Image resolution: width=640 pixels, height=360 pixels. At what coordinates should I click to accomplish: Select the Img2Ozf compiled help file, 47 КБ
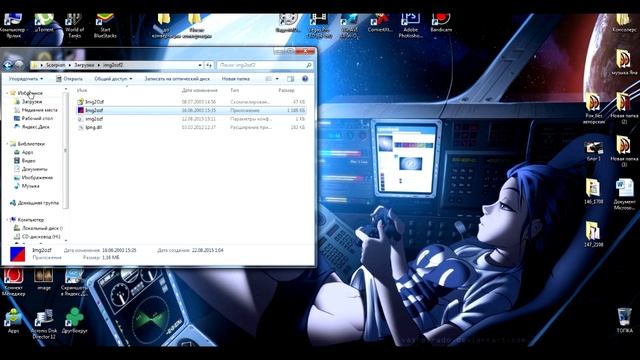point(191,102)
